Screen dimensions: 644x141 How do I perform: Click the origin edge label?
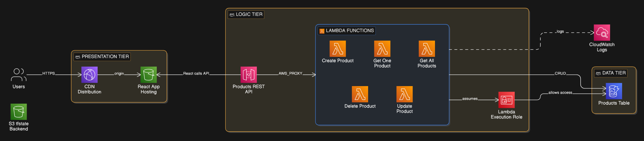click(119, 73)
